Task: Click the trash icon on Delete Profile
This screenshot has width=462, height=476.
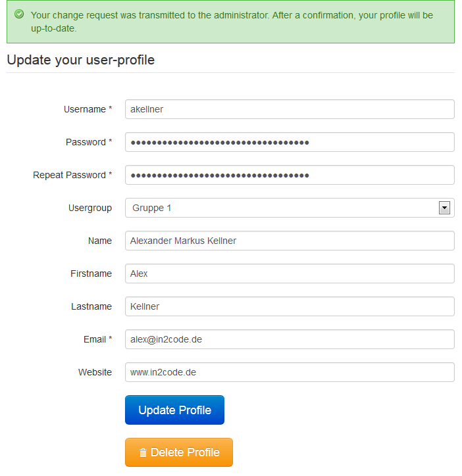Action: pyautogui.click(x=143, y=453)
